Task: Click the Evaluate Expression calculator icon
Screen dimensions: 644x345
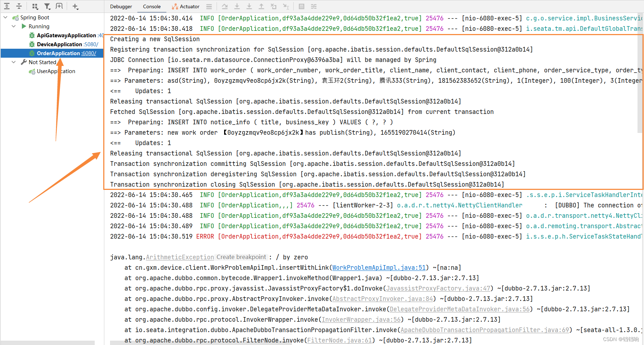Action: [302, 6]
